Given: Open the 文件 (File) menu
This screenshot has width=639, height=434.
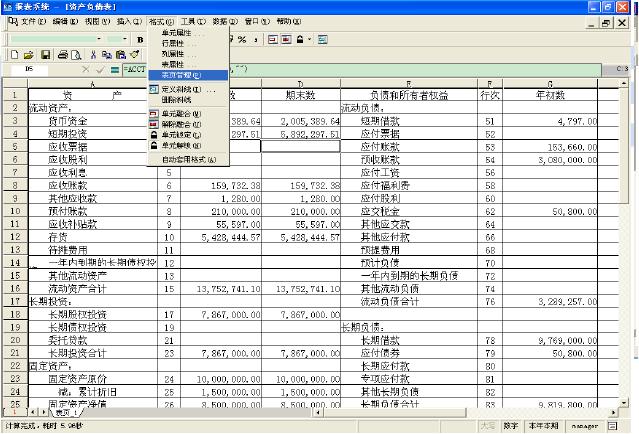Looking at the screenshot, I should (x=34, y=21).
